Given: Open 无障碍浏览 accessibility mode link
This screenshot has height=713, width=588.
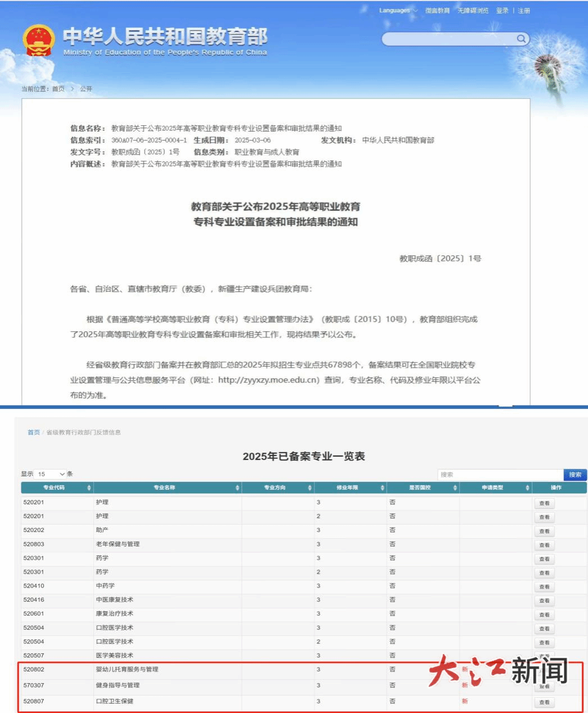Looking at the screenshot, I should point(473,11).
